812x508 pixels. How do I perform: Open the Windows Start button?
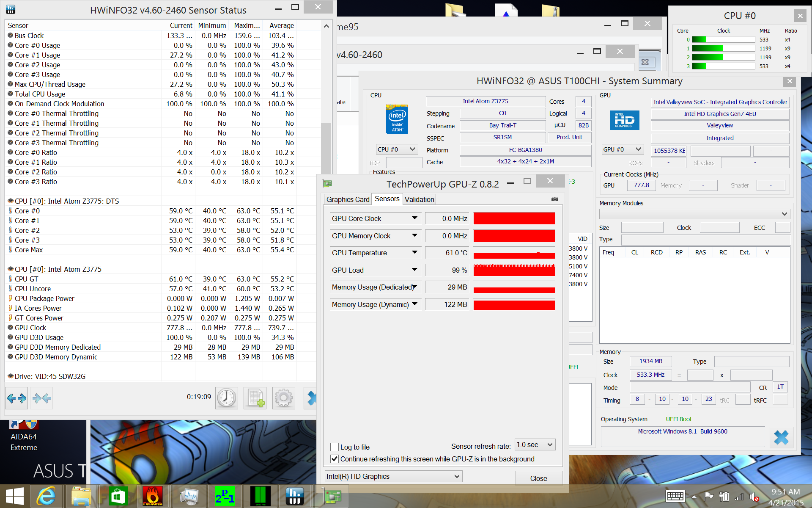tap(15, 496)
